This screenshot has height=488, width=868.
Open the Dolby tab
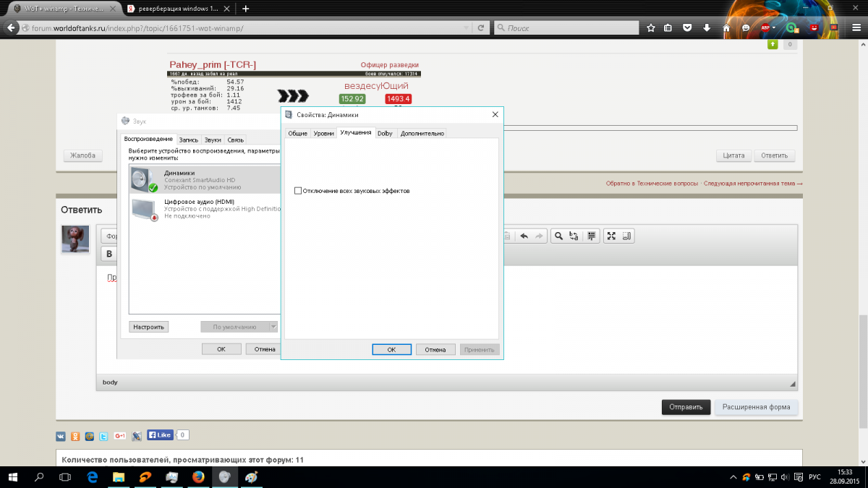[x=385, y=133]
